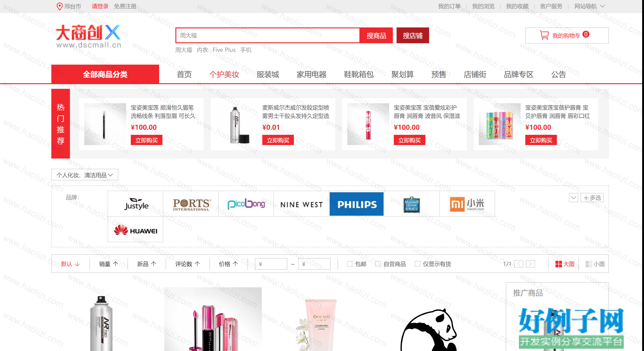Select the PHILIPS brand logo
The image size is (644, 351).
(x=357, y=204)
